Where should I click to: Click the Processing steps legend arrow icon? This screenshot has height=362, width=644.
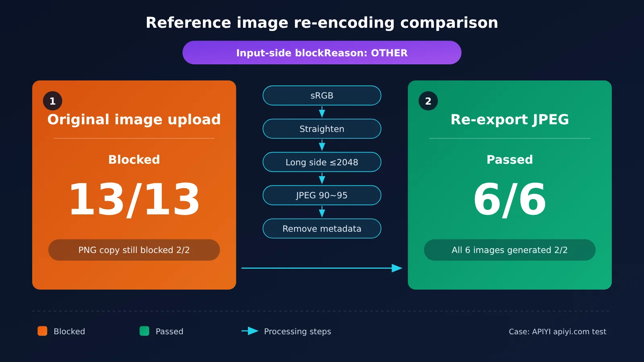(x=250, y=331)
